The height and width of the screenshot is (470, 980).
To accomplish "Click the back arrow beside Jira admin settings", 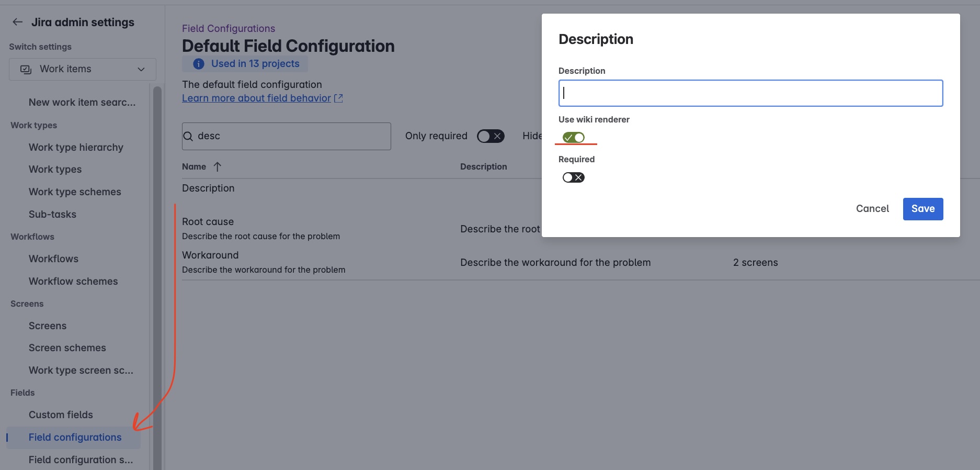I will 17,21.
